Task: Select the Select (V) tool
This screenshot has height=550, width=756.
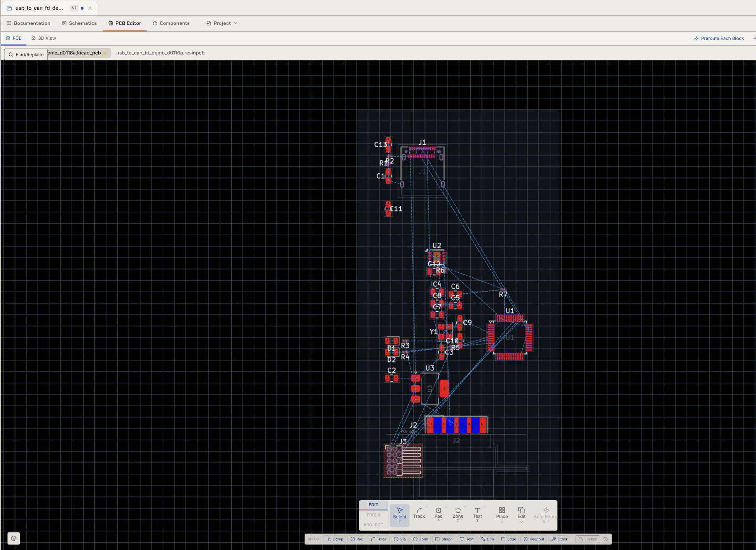Action: pos(400,515)
